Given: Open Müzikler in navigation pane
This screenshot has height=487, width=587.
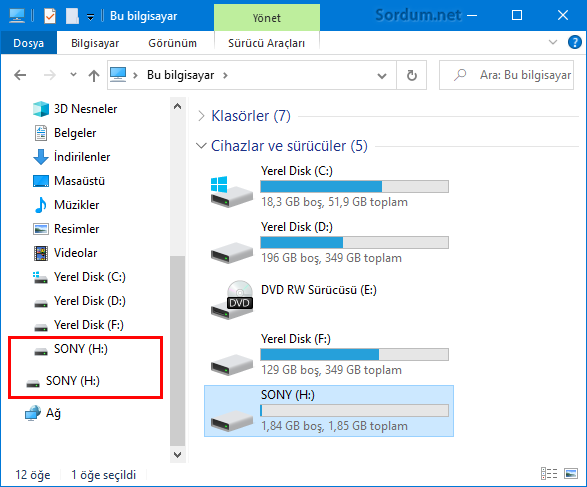Looking at the screenshot, I should tap(76, 205).
